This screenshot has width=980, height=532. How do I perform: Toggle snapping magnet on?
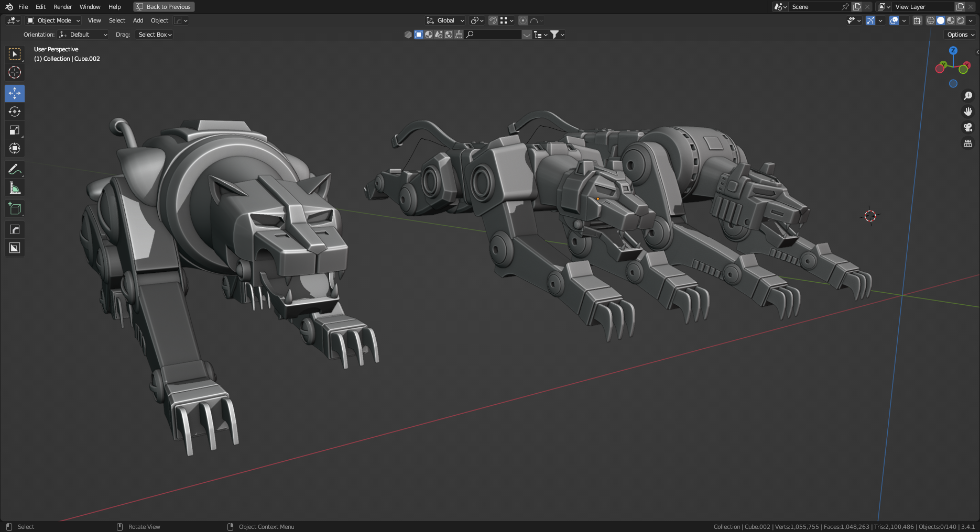coord(493,20)
